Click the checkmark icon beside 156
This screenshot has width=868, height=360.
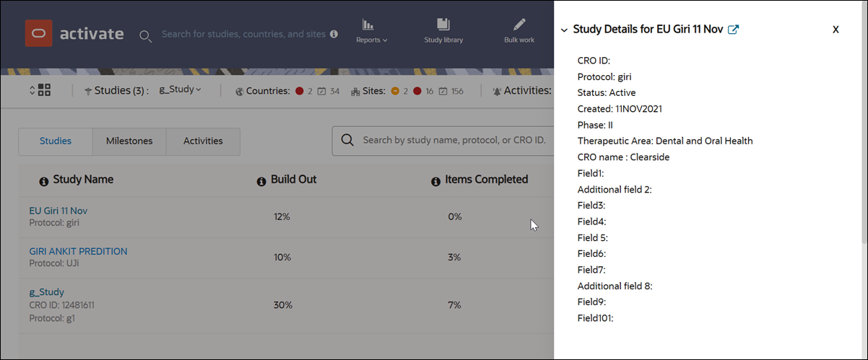point(443,92)
